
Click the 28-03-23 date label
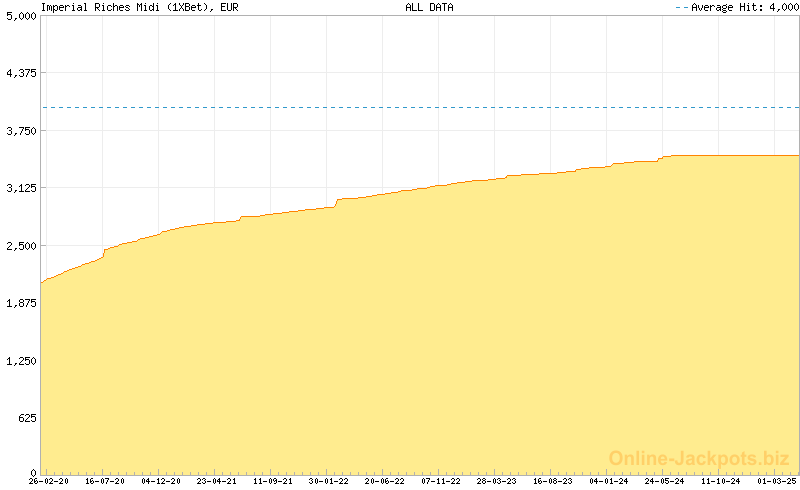[496, 481]
